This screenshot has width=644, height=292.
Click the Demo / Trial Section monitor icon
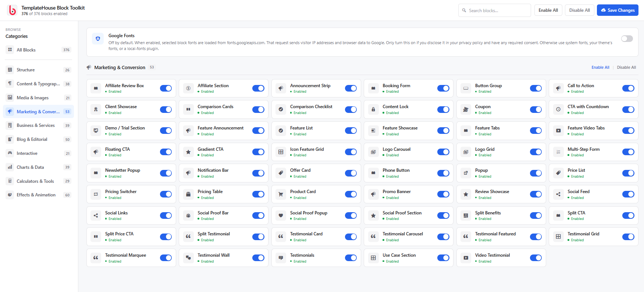(96, 131)
